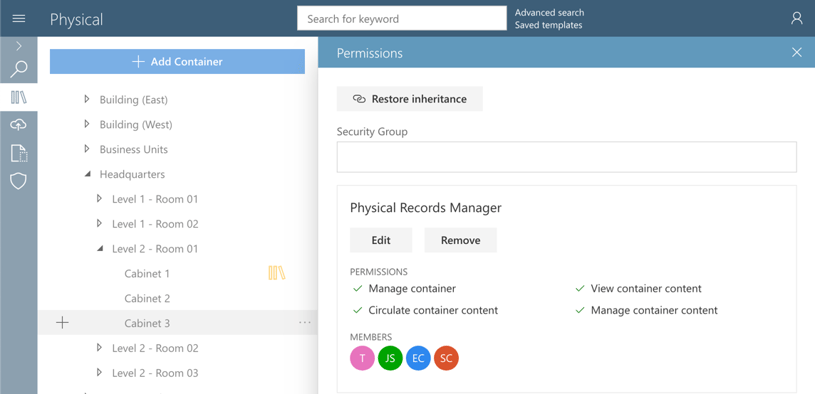Expand the Building (East) tree node
Viewport: 815px width, 394px height.
(x=87, y=99)
